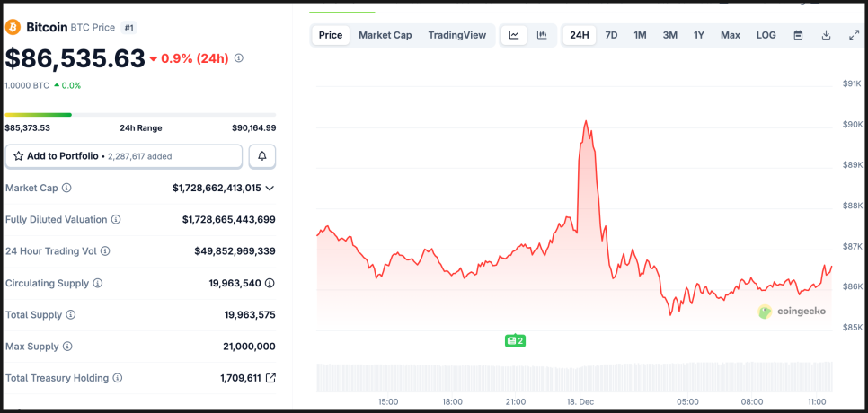The height and width of the screenshot is (413, 868).
Task: Switch to the Market Cap tab
Action: [x=385, y=35]
